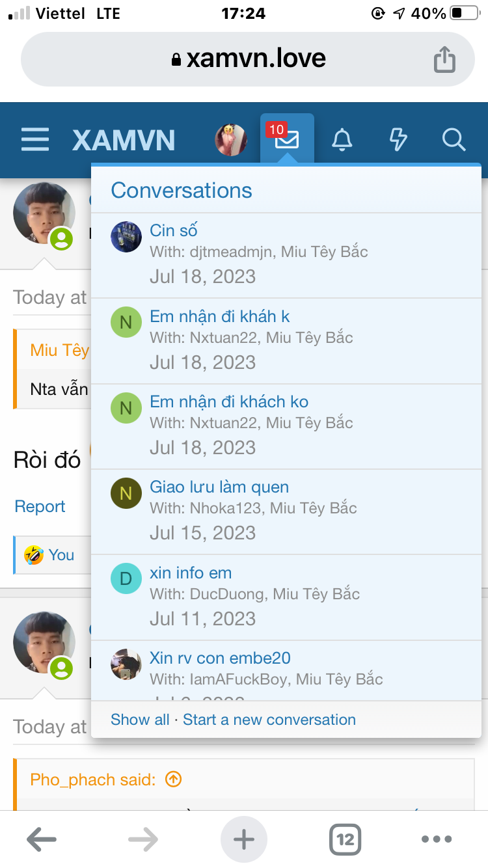This screenshot has height=868, width=488.
Task: Go back with the browser back arrow
Action: (x=42, y=839)
